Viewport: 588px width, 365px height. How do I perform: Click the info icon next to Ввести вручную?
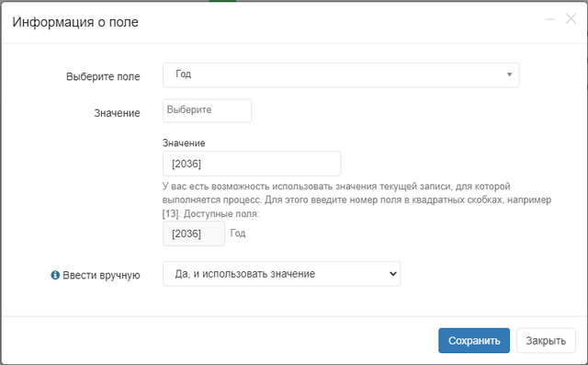point(55,275)
